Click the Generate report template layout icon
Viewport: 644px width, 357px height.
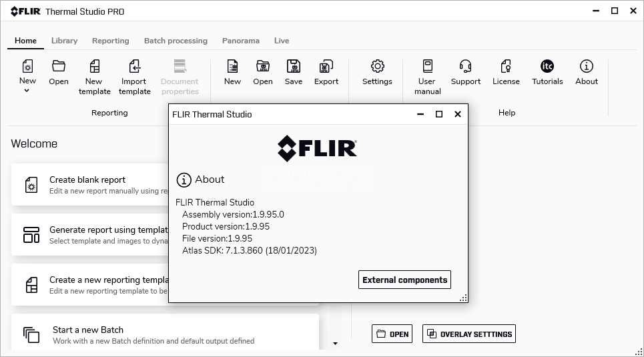tap(31, 235)
